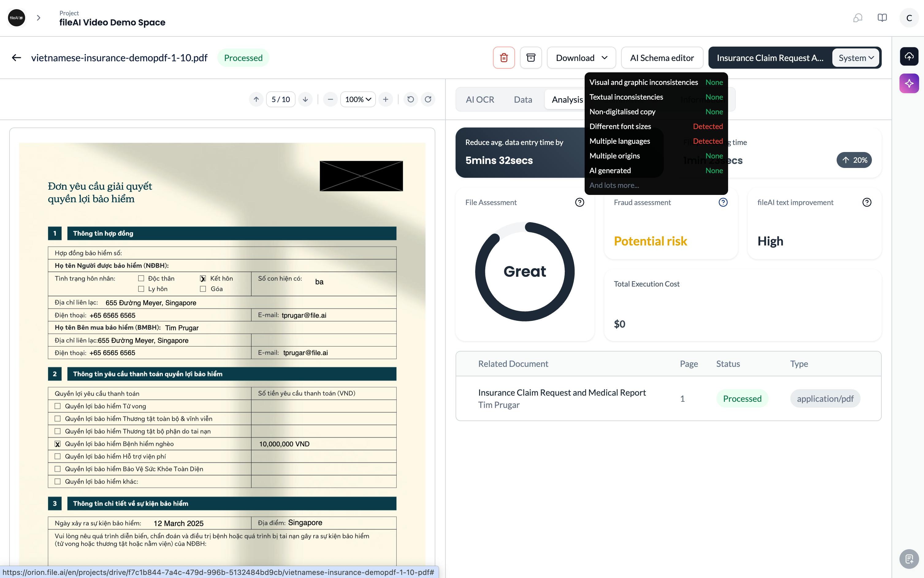Viewport: 924px width, 578px height.
Task: Uncheck the Kết hôn checkbox
Action: point(203,278)
